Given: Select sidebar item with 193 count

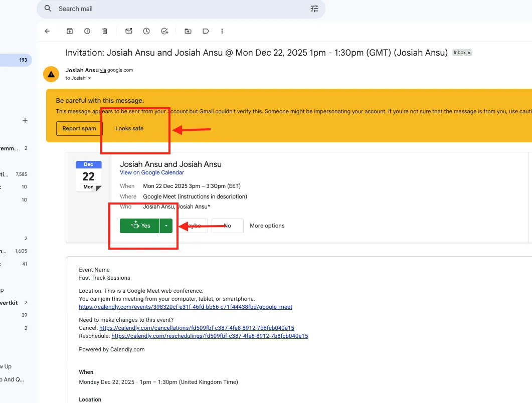Looking at the screenshot, I should [x=16, y=60].
